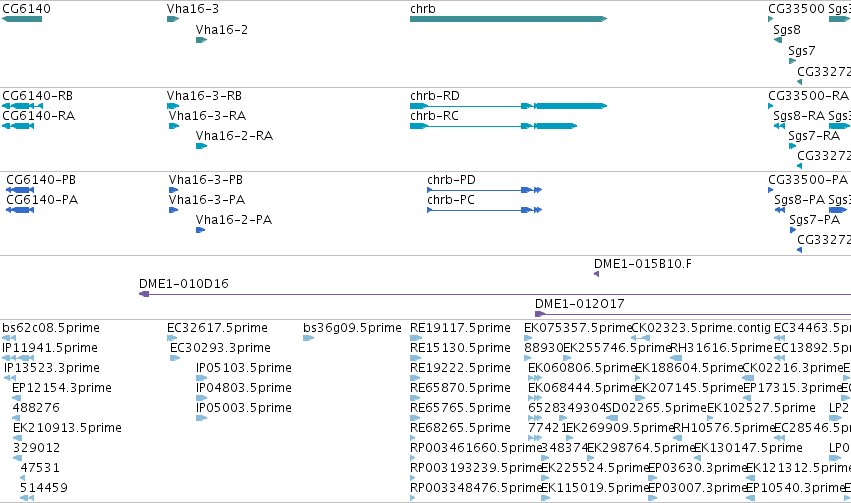Select the Vha16-2-RA transcript arrow

pyautogui.click(x=201, y=146)
